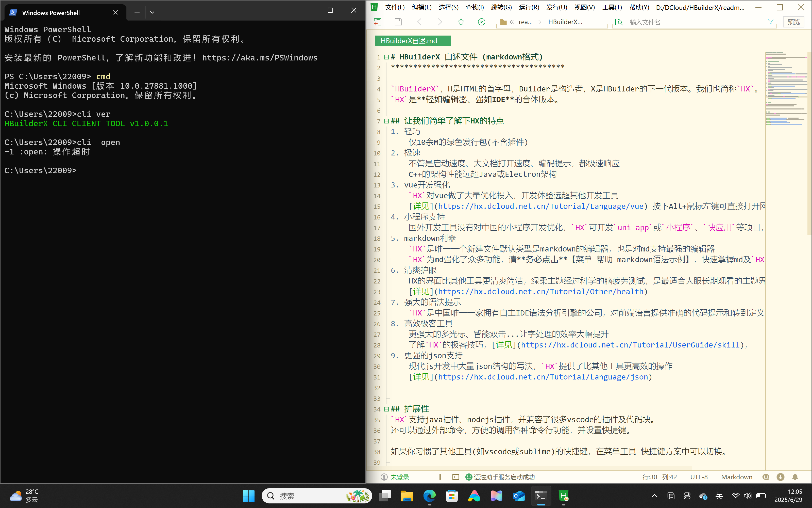The height and width of the screenshot is (508, 812).
Task: Click the green smiley syntax helper icon
Action: pos(469,477)
